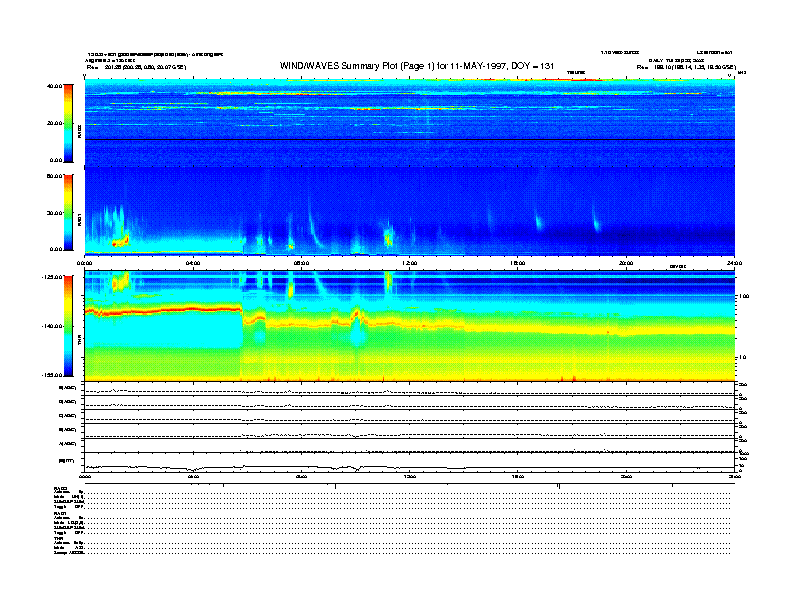Click the TNR color scale bar

pos(69,325)
